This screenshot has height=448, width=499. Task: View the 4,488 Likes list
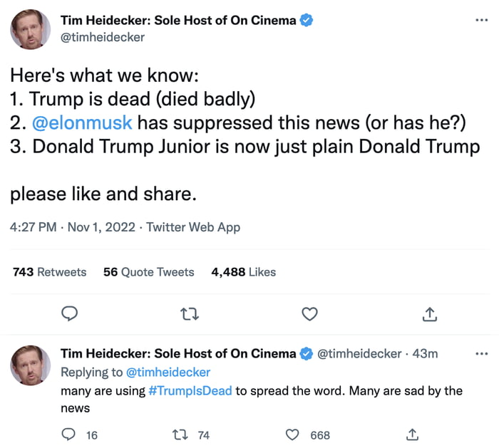tap(244, 272)
